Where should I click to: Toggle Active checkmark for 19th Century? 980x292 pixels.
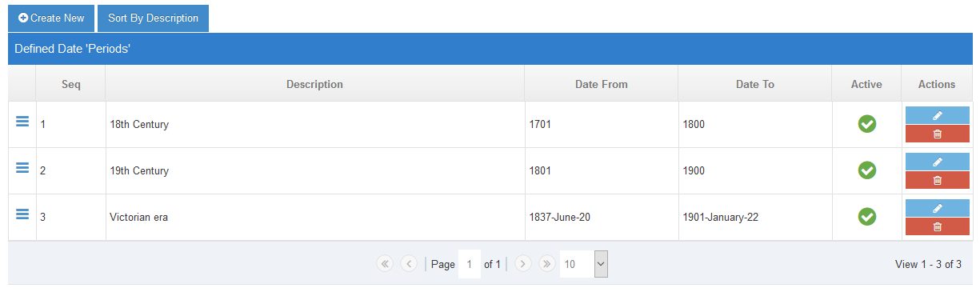point(866,170)
